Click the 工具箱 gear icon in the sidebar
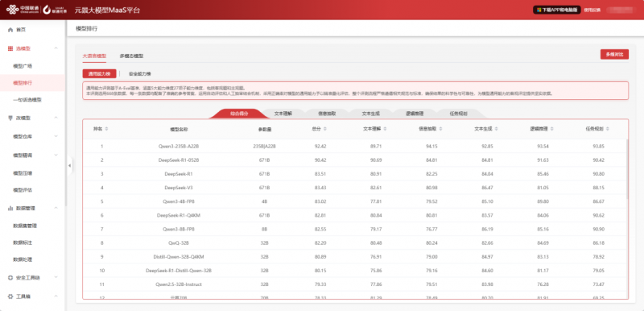Screen dimensions: 644x311 pos(10,296)
